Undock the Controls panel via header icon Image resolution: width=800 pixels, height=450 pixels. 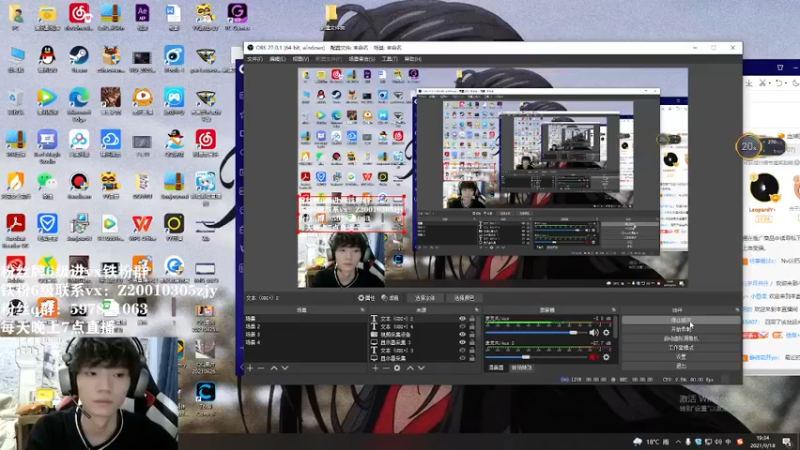pos(737,310)
